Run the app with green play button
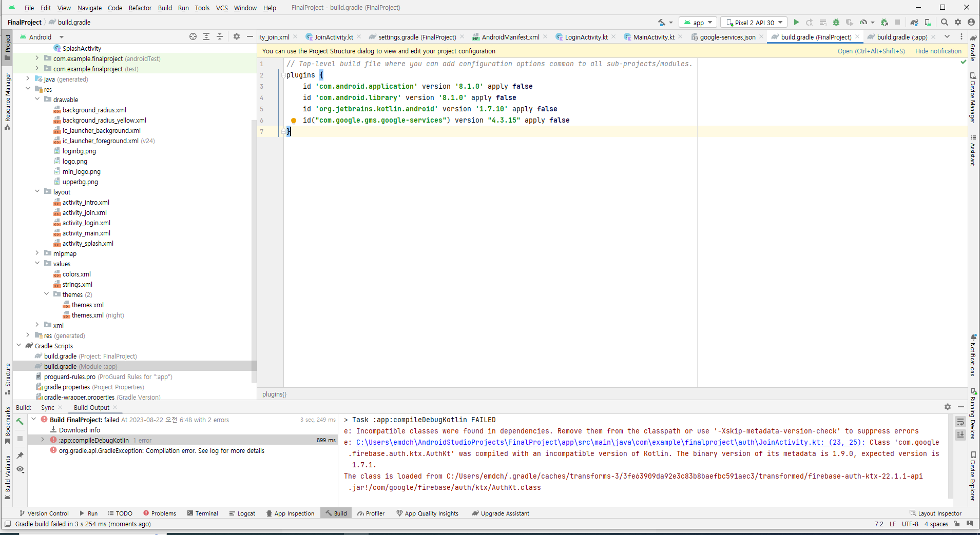 pyautogui.click(x=796, y=23)
